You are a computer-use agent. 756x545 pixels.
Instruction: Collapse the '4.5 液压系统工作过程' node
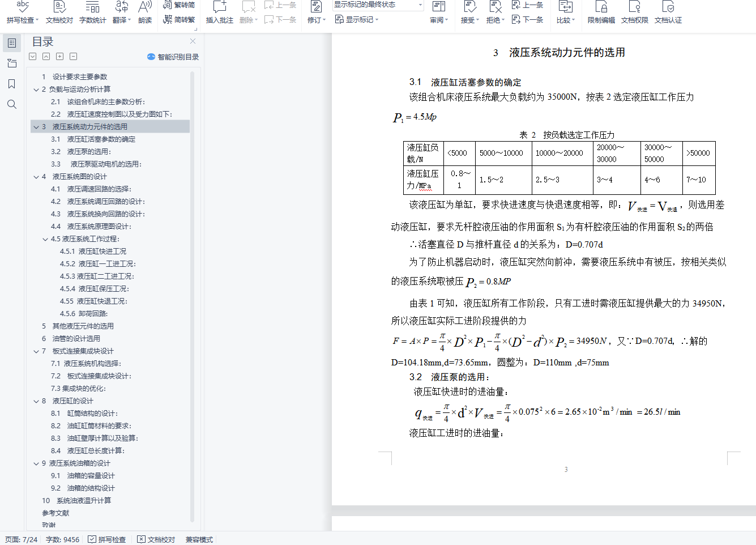(x=45, y=239)
